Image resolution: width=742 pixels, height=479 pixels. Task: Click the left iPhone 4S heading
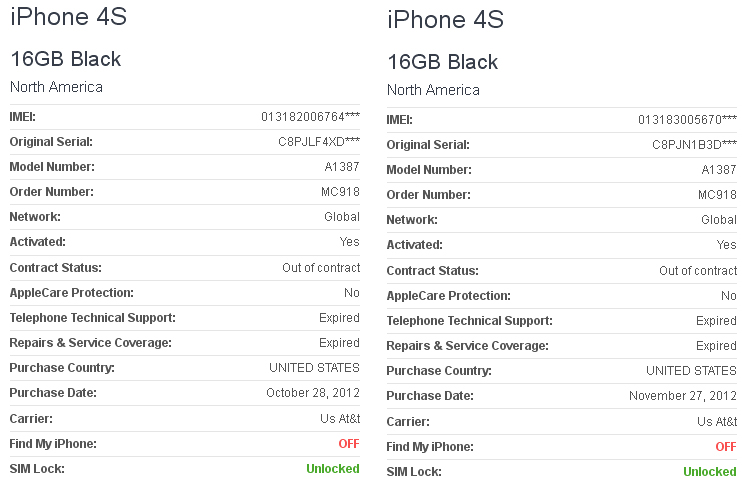pos(69,17)
